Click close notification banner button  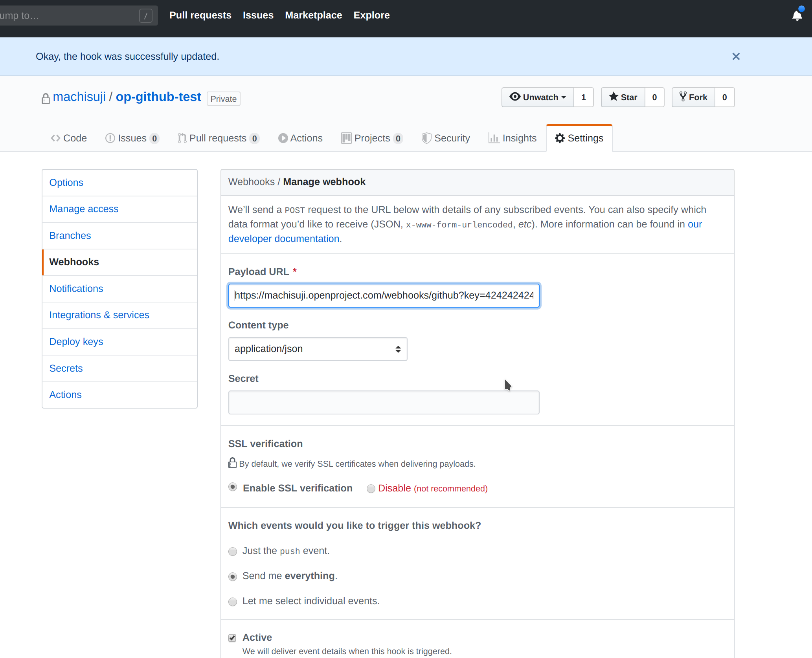coord(737,57)
